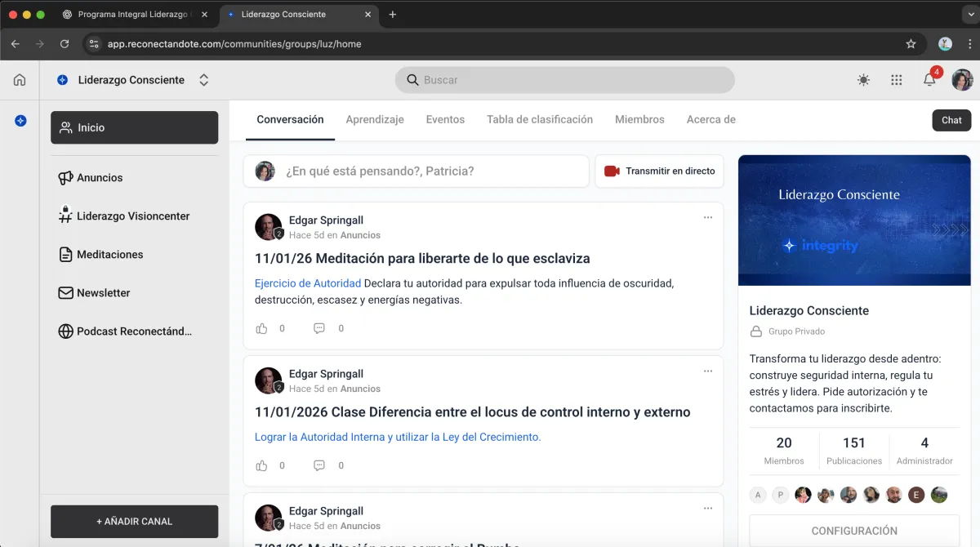Expand the Liderazgo Consciente group switcher arrows
980x547 pixels.
204,80
